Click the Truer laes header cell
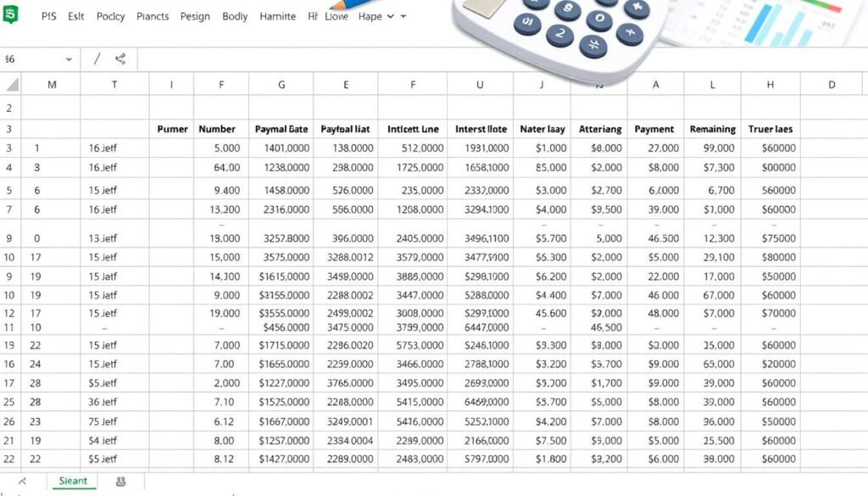868x496 pixels. pyautogui.click(x=771, y=129)
